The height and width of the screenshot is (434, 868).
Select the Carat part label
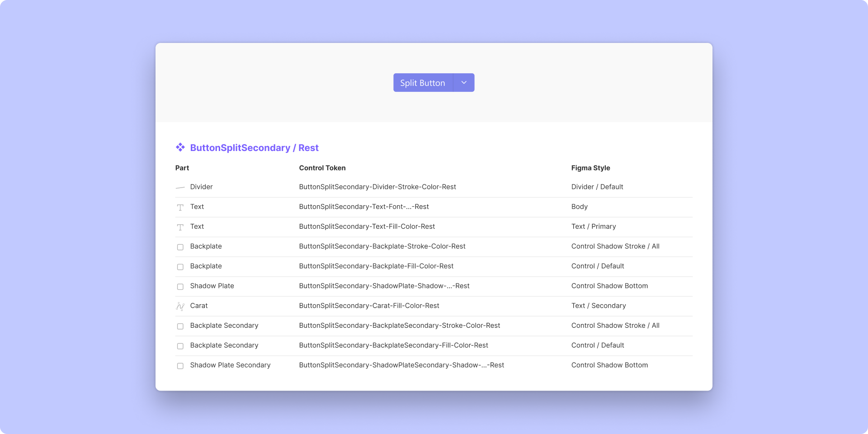[199, 306]
